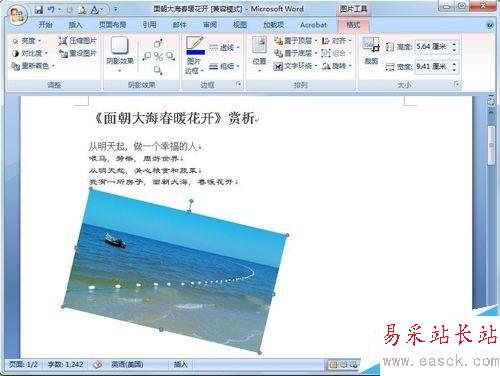Click the line 从明天起,做一个幸福的人
The width and height of the screenshot is (500, 376).
pyautogui.click(x=143, y=146)
